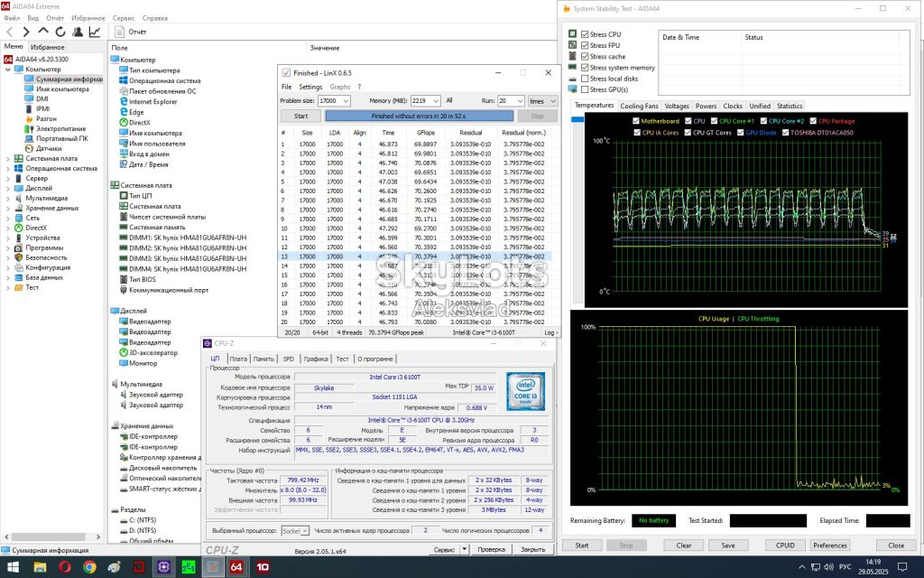Refresh the AIDA64 page
This screenshot has height=578, width=924.
[x=60, y=32]
